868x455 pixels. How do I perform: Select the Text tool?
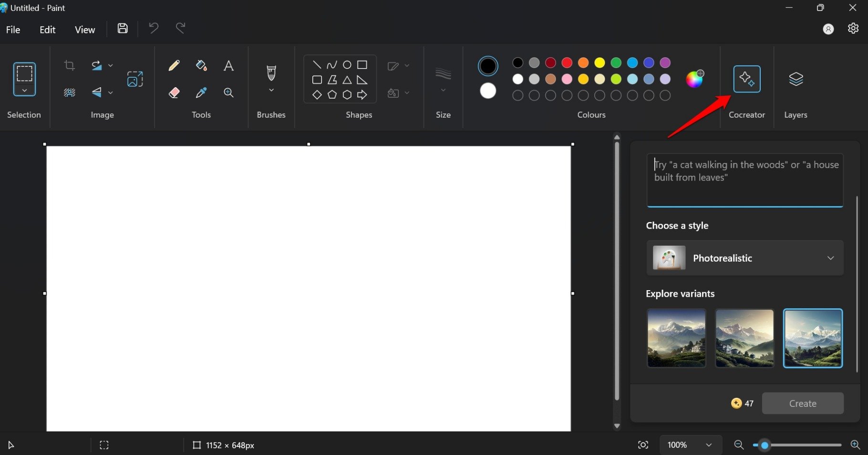[228, 66]
